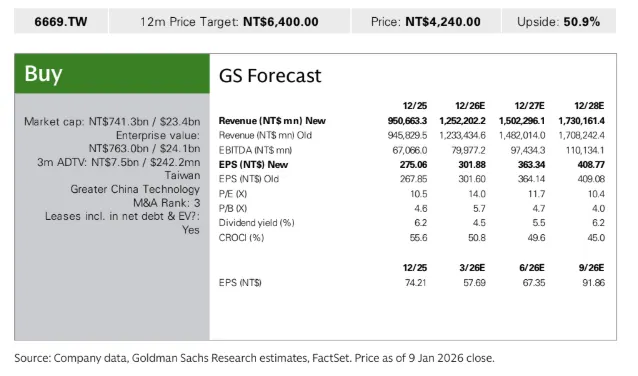Viewport: 638px width, 376px height.
Task: Click the 6669.TW ticker box
Action: (x=61, y=21)
